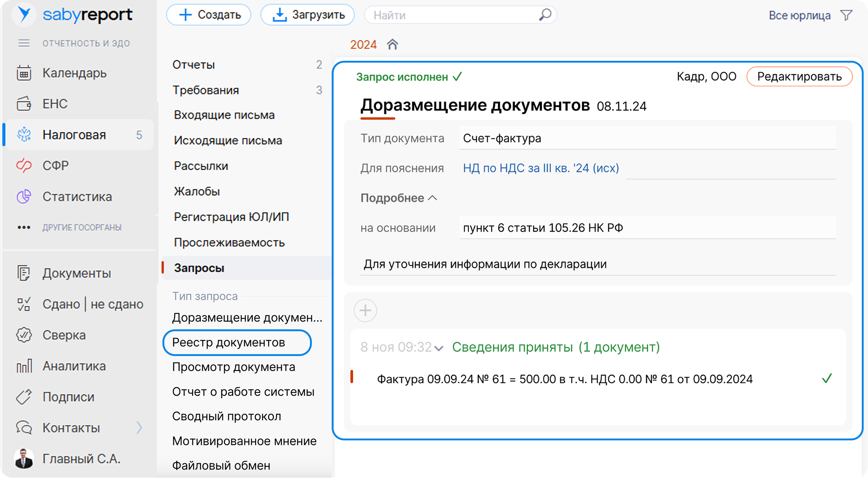Click the Статистика pie chart icon

tap(24, 197)
